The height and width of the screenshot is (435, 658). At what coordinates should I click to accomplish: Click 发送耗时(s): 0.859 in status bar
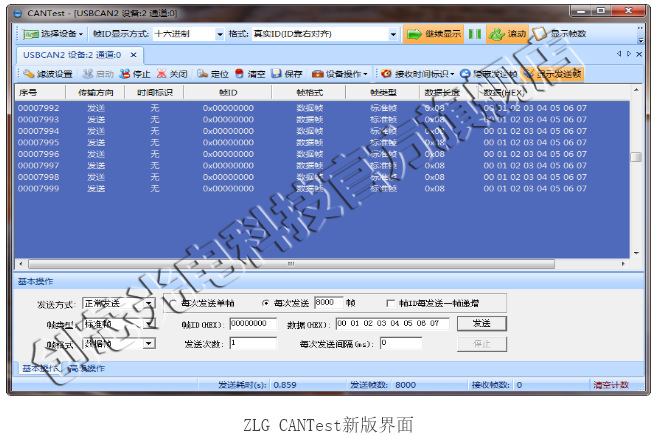[x=257, y=385]
